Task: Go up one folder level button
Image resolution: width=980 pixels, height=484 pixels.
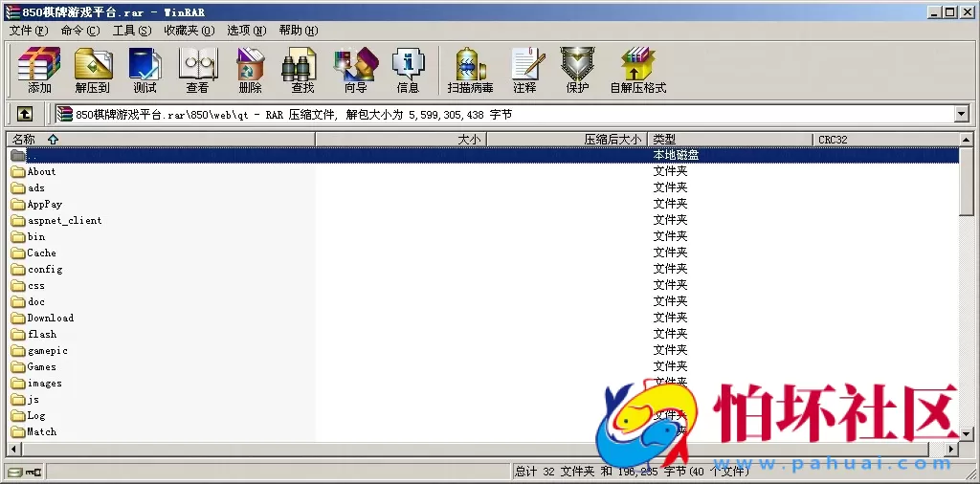Action: coord(25,114)
